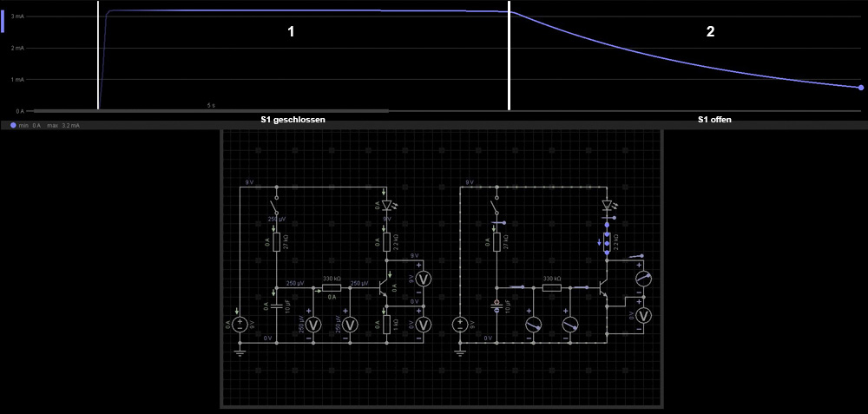This screenshot has width=868, height=414.
Task: Select the 0V voltmeter in right circuit
Action: pyautogui.click(x=642, y=316)
